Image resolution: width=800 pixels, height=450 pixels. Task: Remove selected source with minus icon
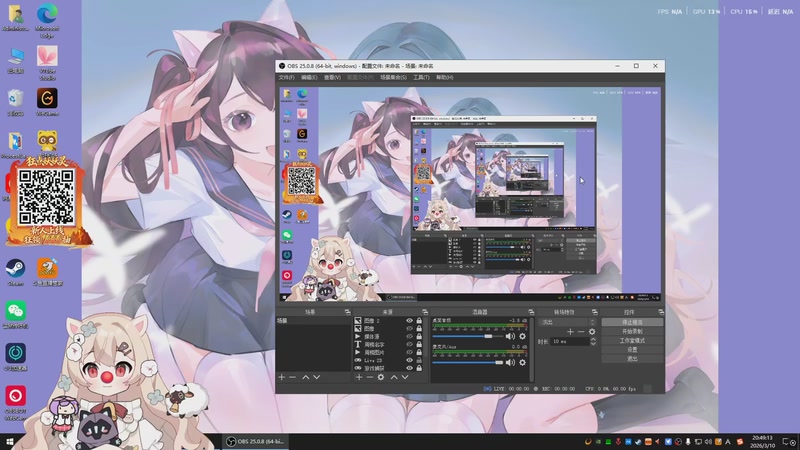pos(370,377)
